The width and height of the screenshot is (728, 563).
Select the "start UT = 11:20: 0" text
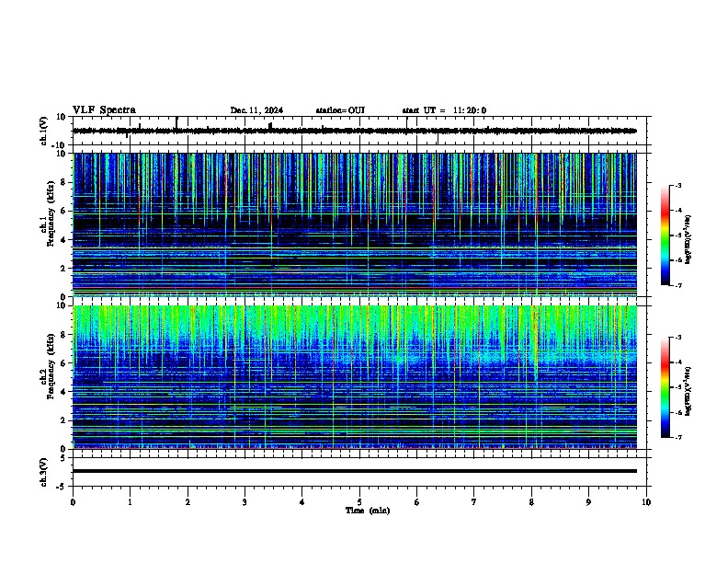click(x=444, y=110)
